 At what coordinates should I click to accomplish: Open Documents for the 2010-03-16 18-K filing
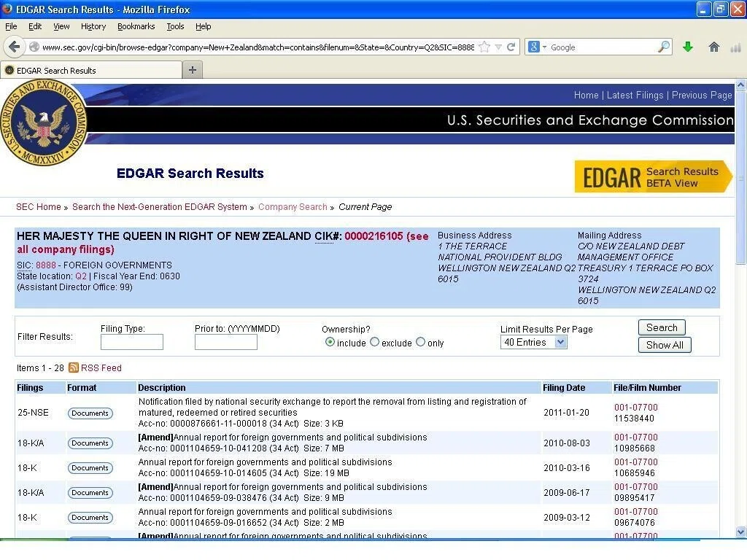point(90,468)
